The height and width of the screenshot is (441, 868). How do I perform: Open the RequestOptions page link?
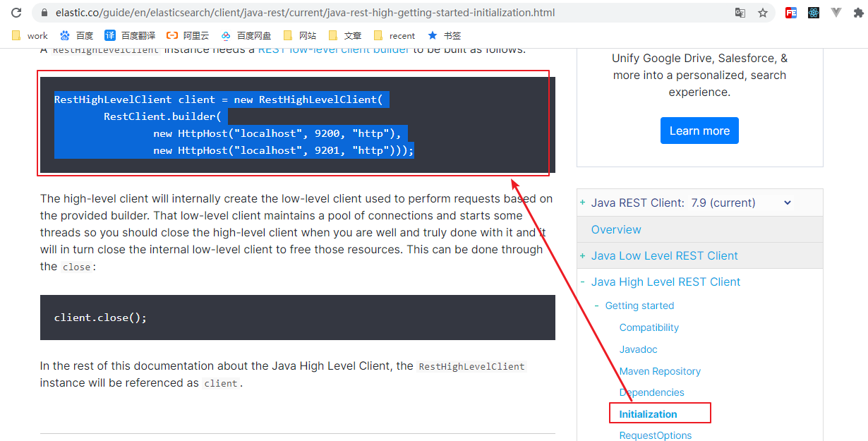[656, 435]
